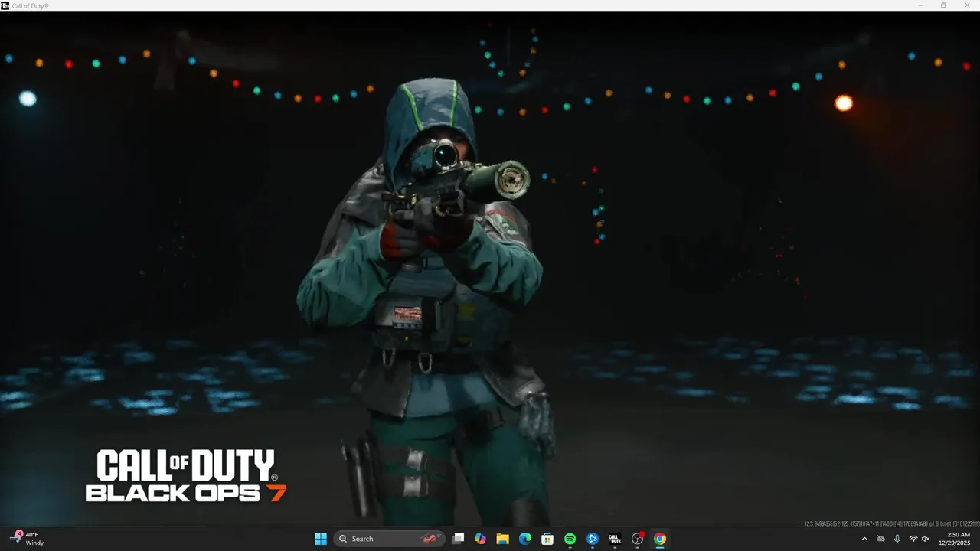Click the crossed-out cloud sync tray icon

point(880,539)
